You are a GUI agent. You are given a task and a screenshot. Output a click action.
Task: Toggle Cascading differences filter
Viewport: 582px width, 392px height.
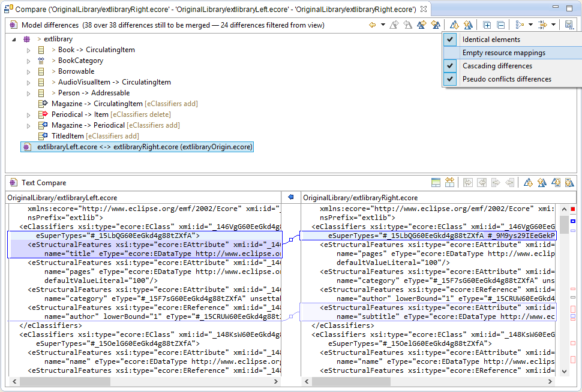pos(497,66)
